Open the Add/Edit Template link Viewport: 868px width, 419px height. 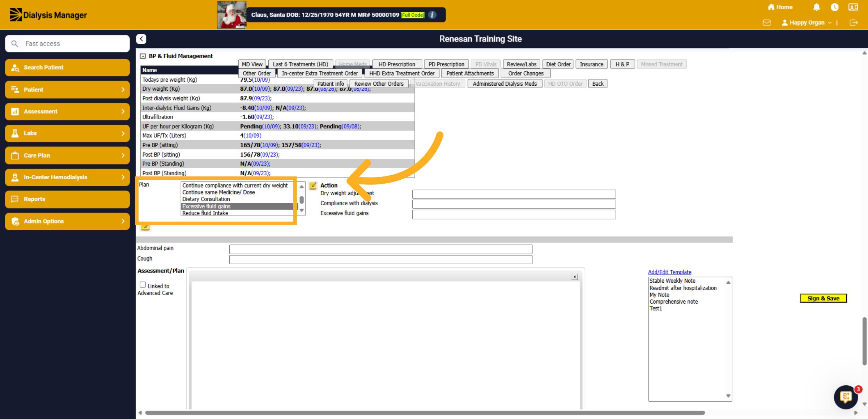click(669, 272)
